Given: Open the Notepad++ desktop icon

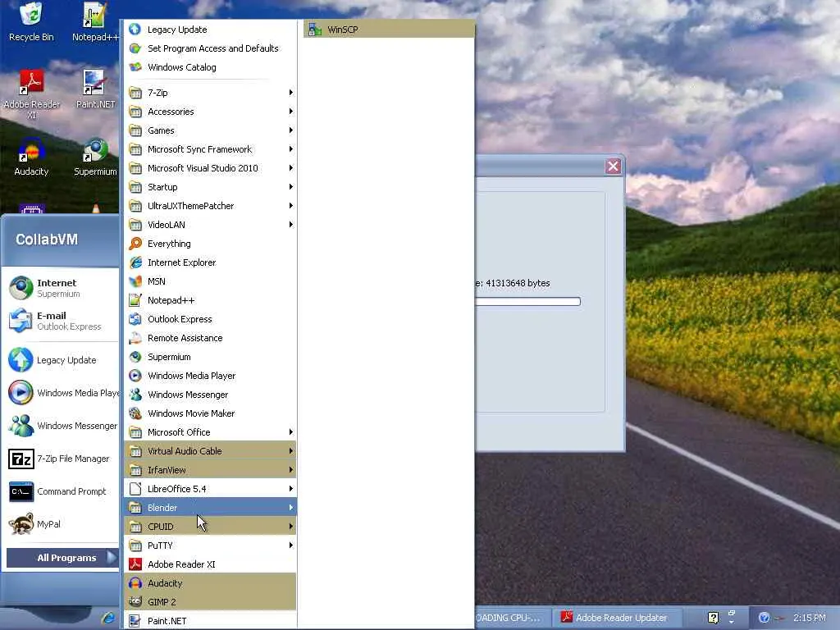Looking at the screenshot, I should [x=95, y=21].
